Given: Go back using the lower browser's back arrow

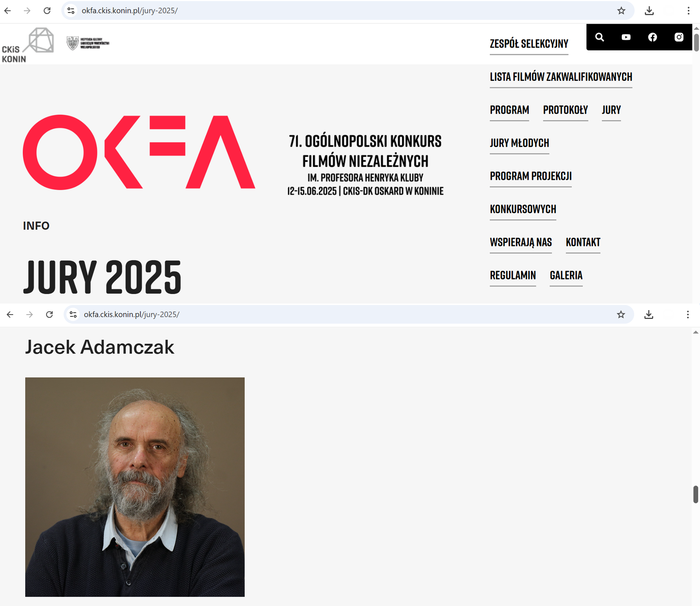Looking at the screenshot, I should 10,315.
